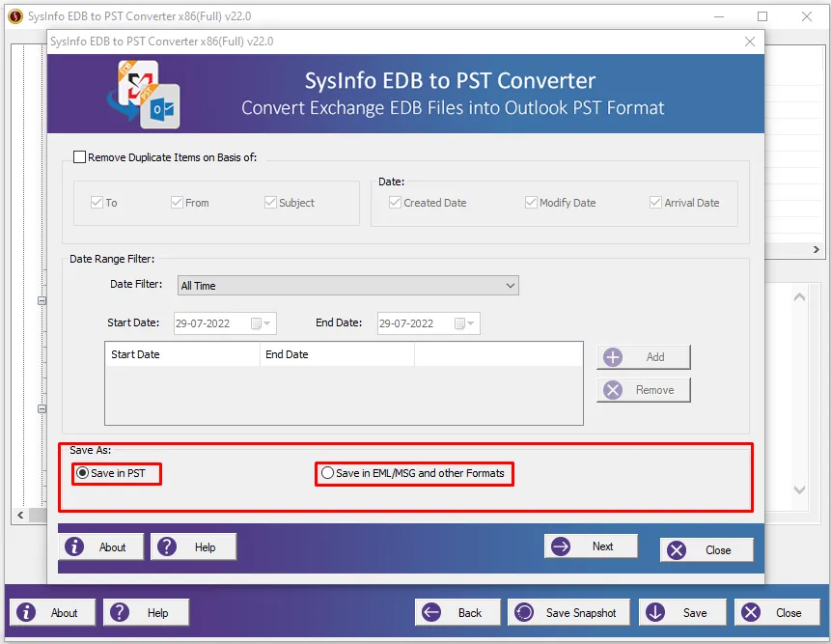This screenshot has height=644, width=831.
Task: Click Help button in the dialog
Action: (x=193, y=547)
